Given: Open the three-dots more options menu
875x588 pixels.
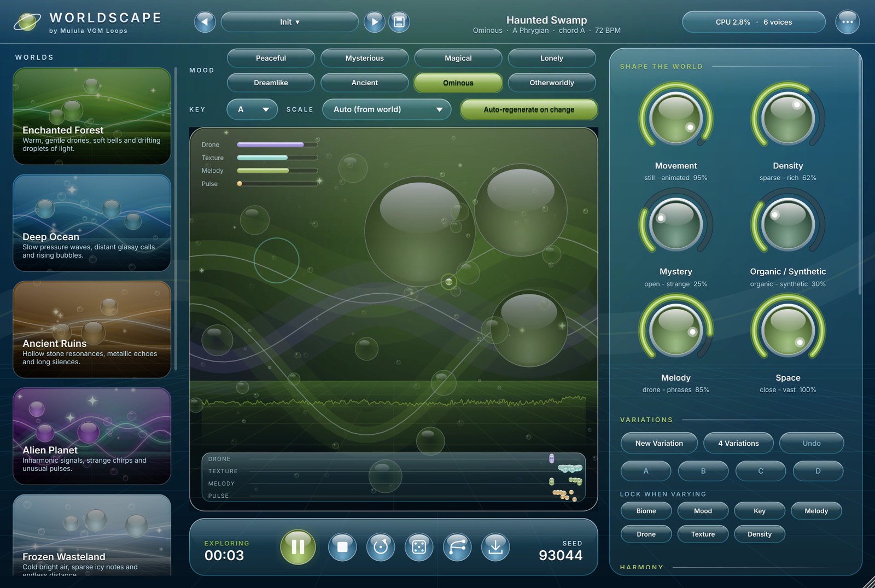Looking at the screenshot, I should click(847, 22).
